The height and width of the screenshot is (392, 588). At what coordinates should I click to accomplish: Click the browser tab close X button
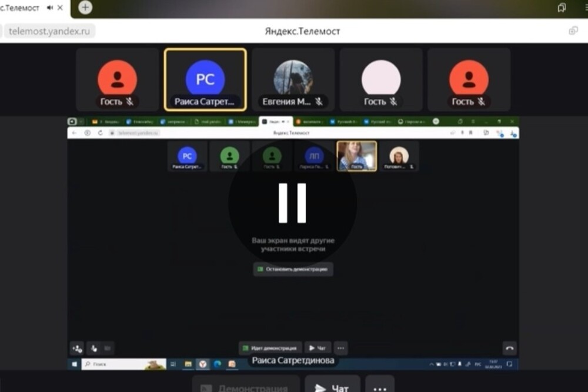pos(60,8)
